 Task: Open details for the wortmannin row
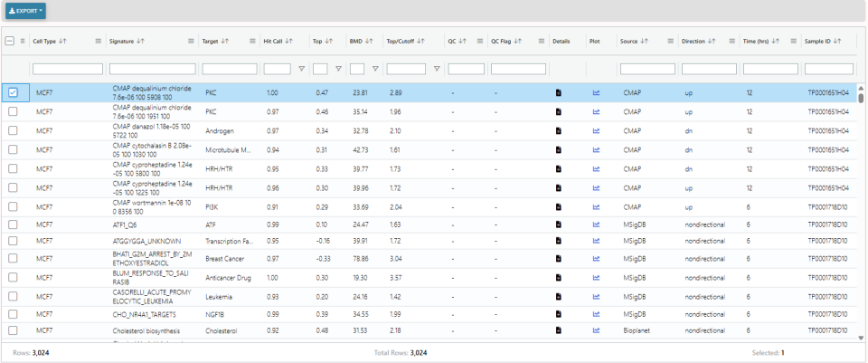coord(559,206)
